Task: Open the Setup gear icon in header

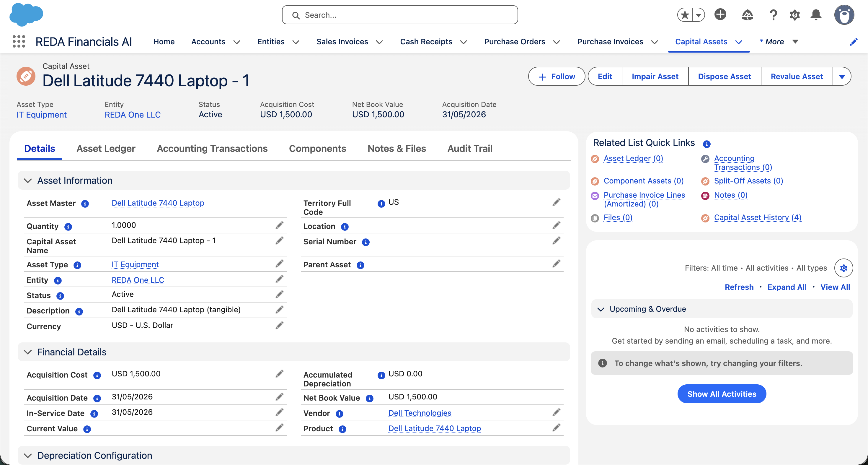Action: tap(794, 15)
